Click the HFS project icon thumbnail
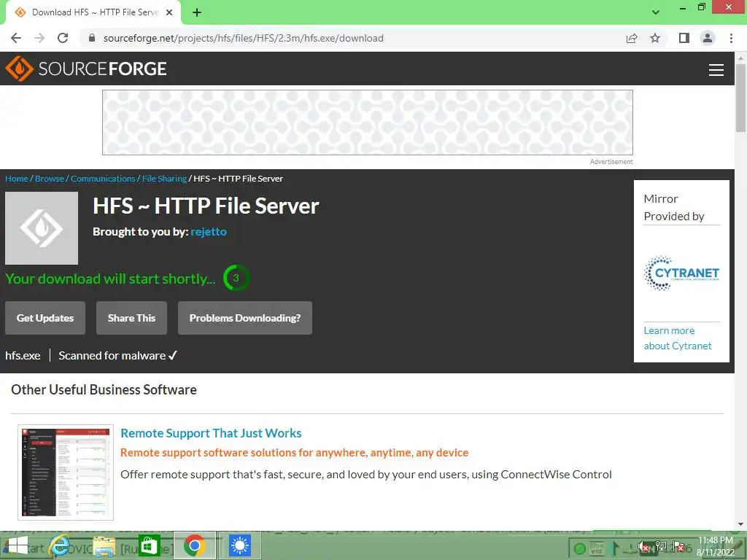The height and width of the screenshot is (560, 747). [42, 228]
